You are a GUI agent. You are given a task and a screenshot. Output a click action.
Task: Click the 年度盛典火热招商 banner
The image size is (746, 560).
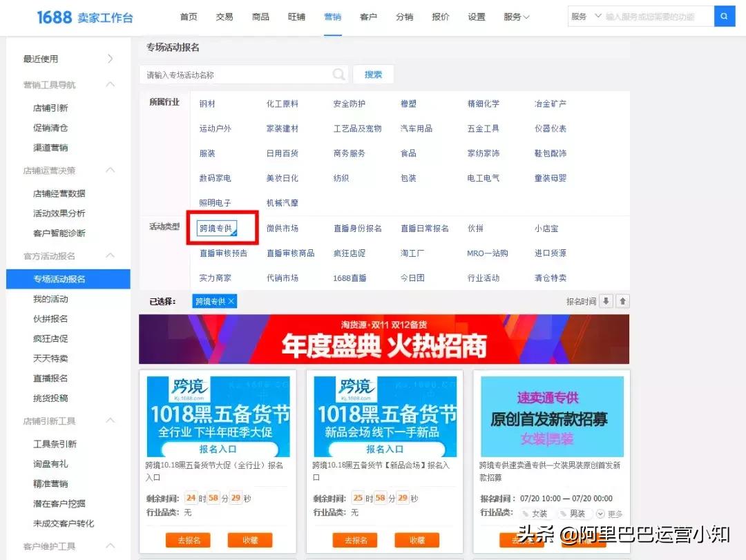384,338
